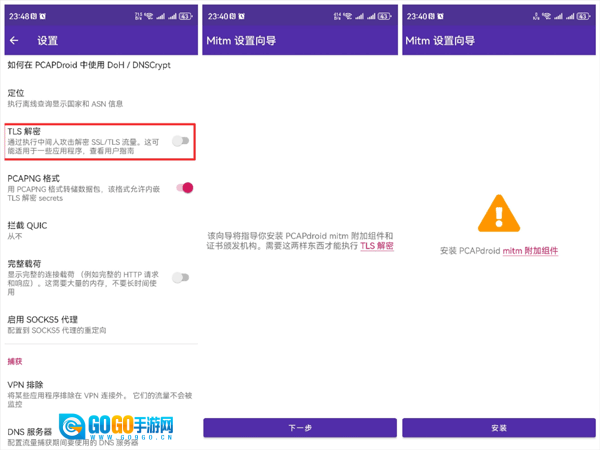Tap the 设置 title in header
The height and width of the screenshot is (450, 600).
(x=47, y=41)
